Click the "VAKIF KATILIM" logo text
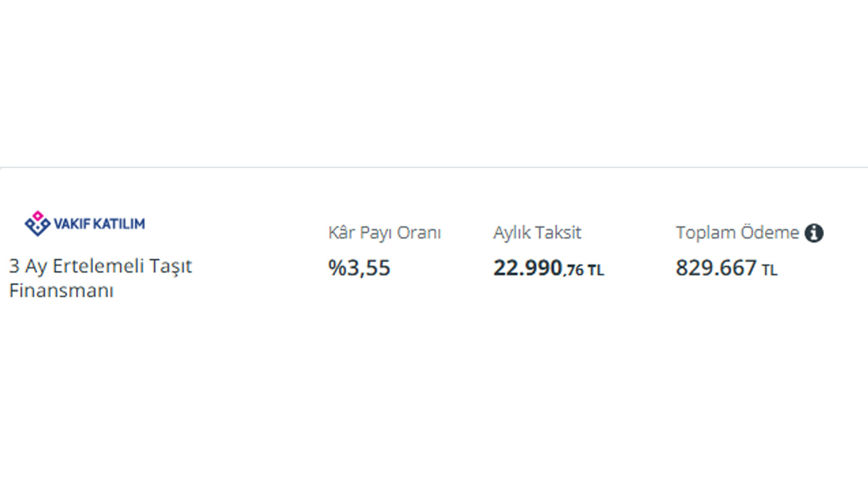868x488 pixels. point(99,224)
